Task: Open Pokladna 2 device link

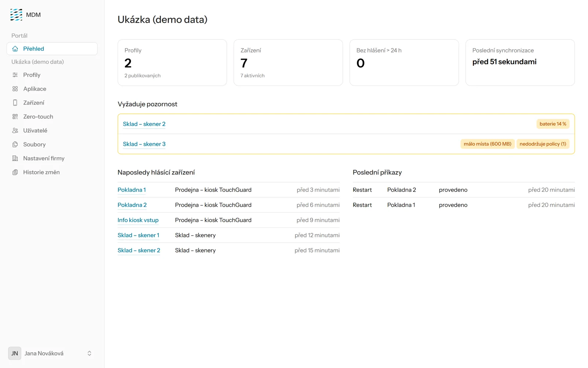Action: (x=132, y=205)
